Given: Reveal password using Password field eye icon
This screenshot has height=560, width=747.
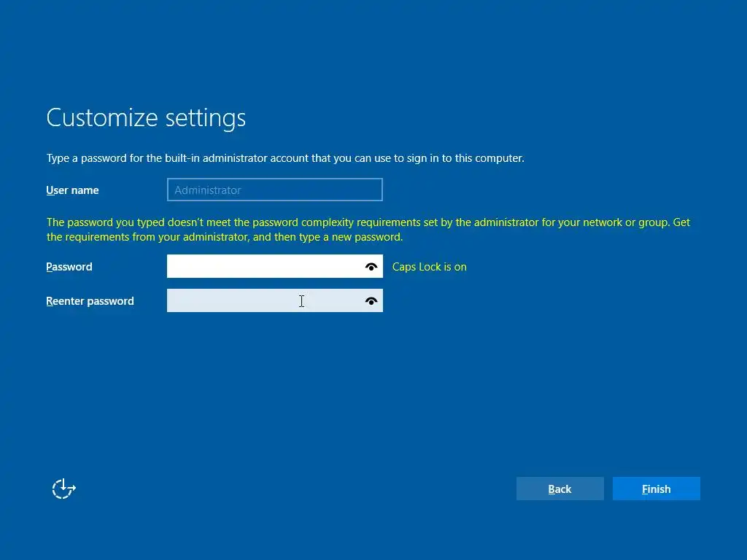Looking at the screenshot, I should [371, 267].
